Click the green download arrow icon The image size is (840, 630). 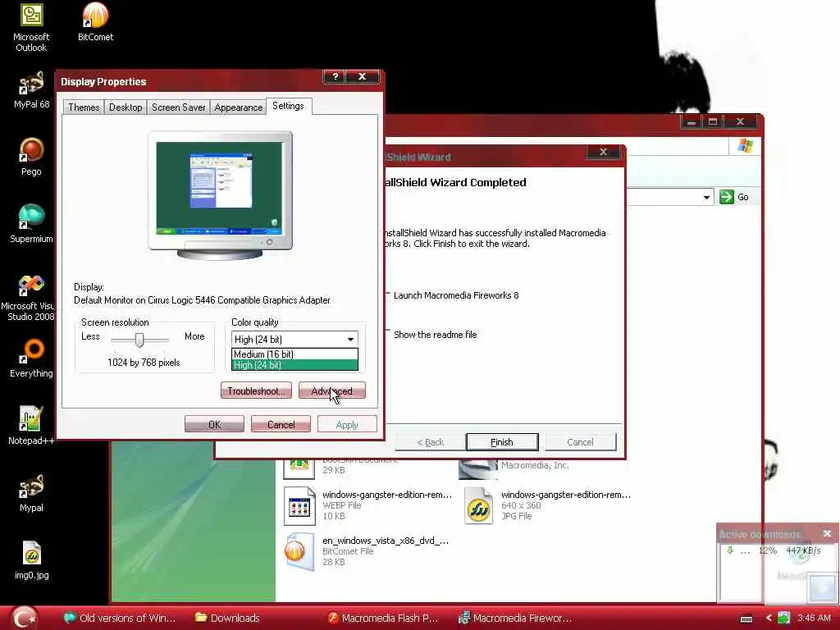point(729,550)
